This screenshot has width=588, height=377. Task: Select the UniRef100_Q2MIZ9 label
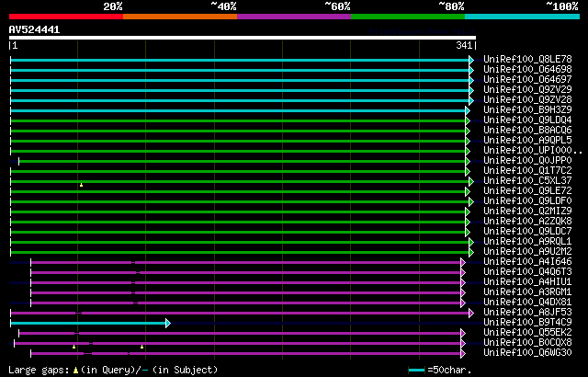coord(527,211)
